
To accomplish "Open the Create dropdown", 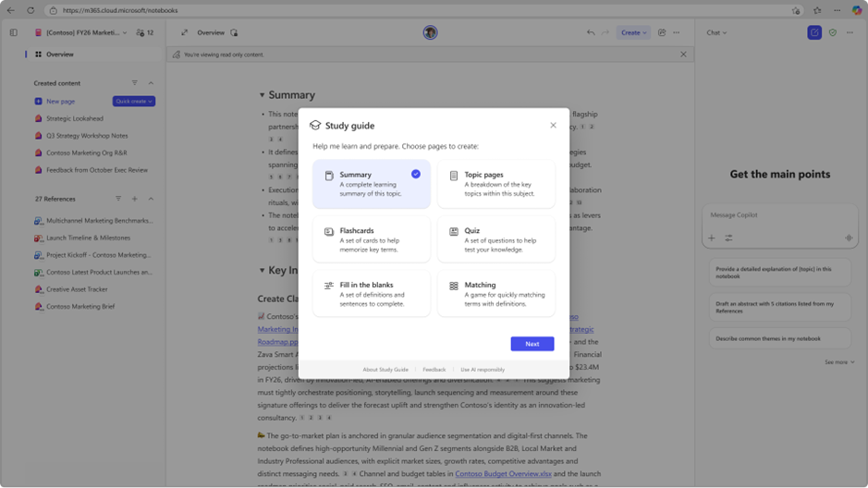I will pos(633,32).
